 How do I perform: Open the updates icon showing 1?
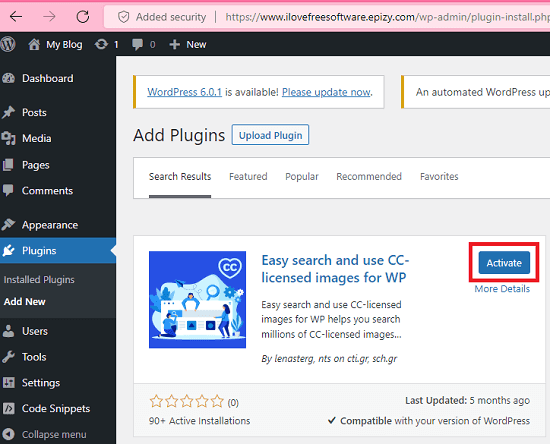pyautogui.click(x=101, y=45)
